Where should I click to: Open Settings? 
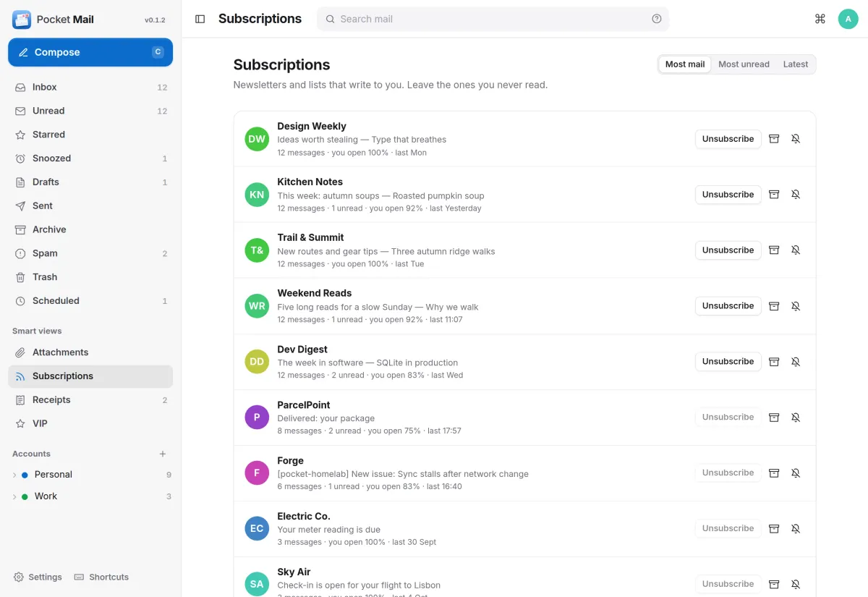pyautogui.click(x=38, y=577)
